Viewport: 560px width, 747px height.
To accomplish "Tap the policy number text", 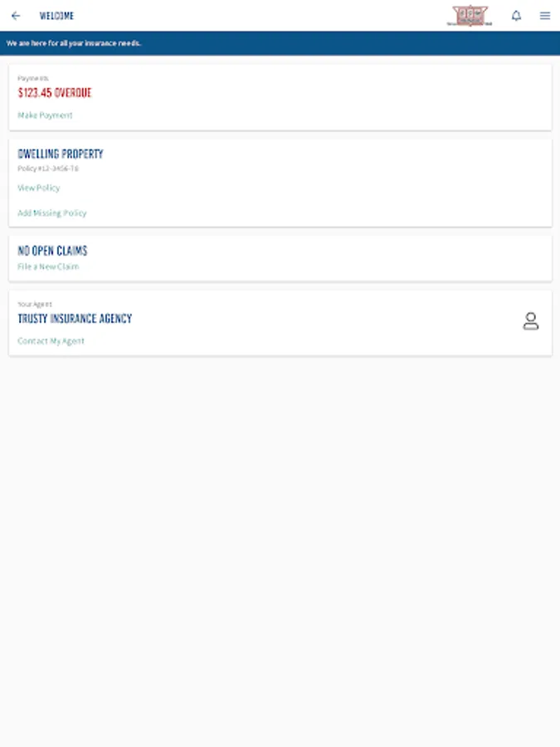I will click(47, 168).
